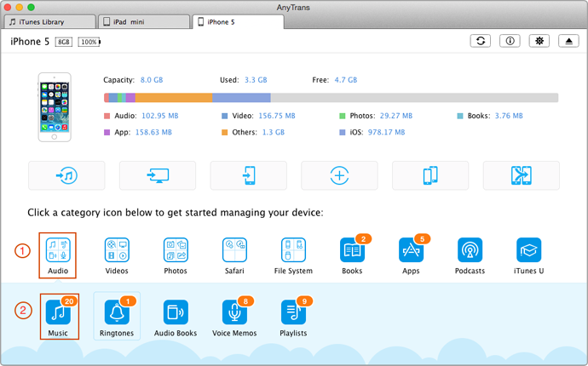Viewport: 588px width, 366px height.
Task: Click the transfer content to iTunes shortcut
Action: [66, 175]
